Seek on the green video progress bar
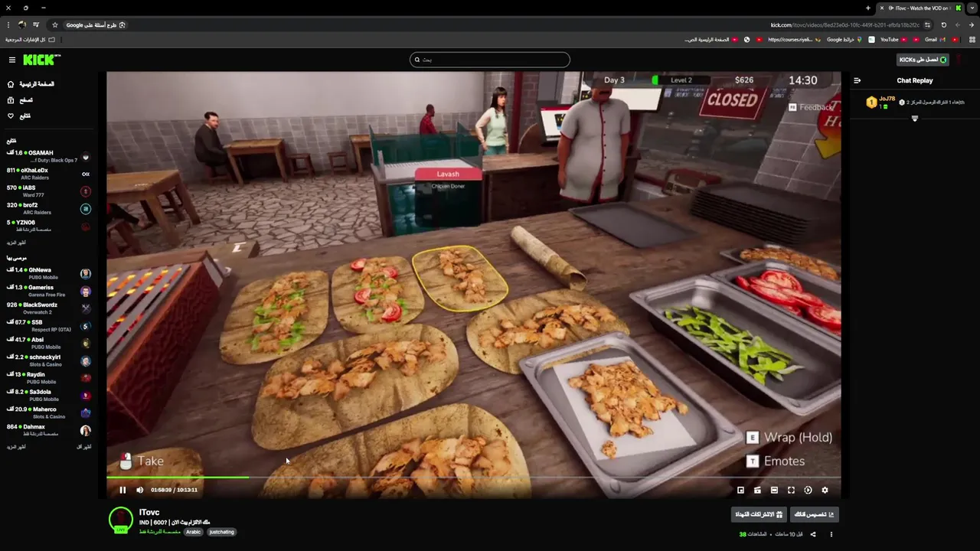This screenshot has height=551, width=980. tap(178, 478)
